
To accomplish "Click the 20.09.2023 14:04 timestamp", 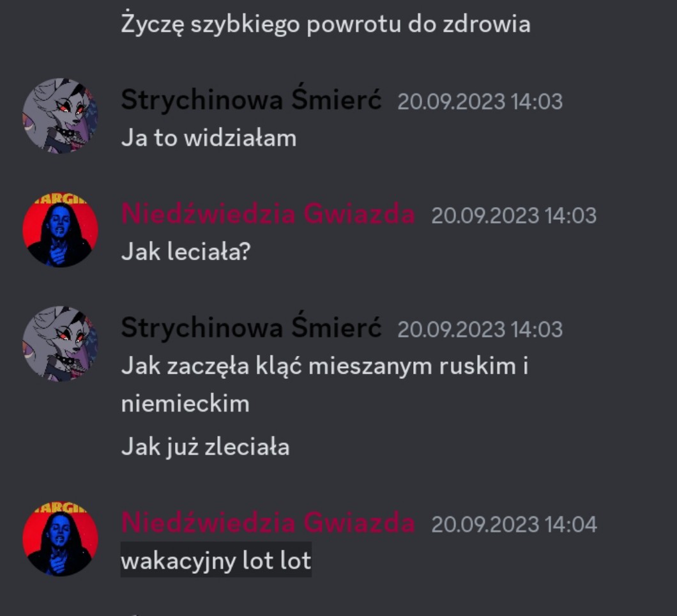I will point(513,525).
